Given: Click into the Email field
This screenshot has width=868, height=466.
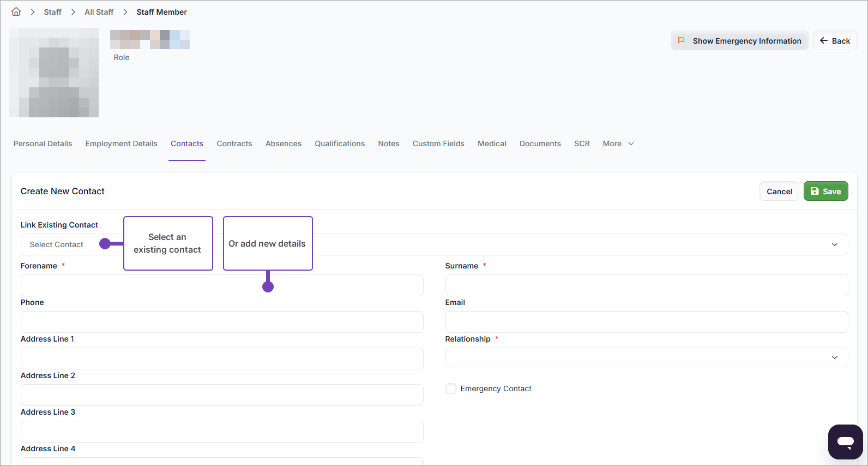Looking at the screenshot, I should [x=646, y=322].
